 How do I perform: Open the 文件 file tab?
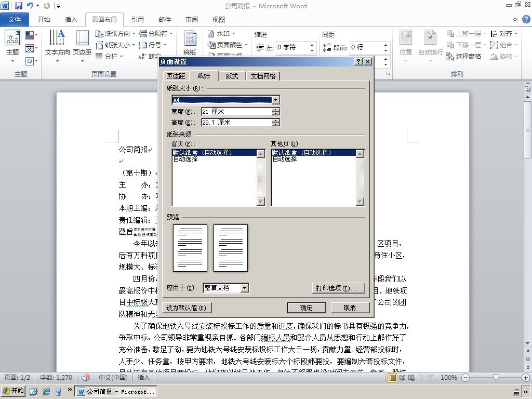click(14, 20)
